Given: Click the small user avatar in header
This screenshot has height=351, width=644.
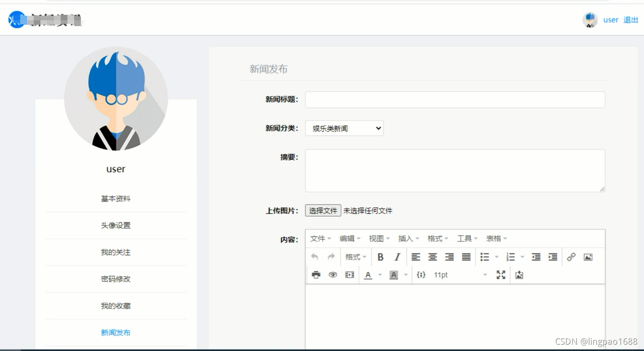Looking at the screenshot, I should [590, 20].
